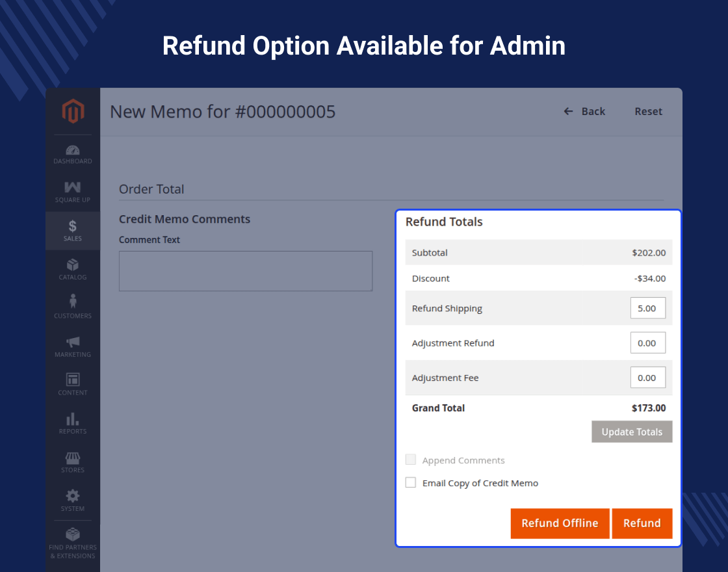Open the Customers person icon
The width and height of the screenshot is (728, 572).
(73, 302)
